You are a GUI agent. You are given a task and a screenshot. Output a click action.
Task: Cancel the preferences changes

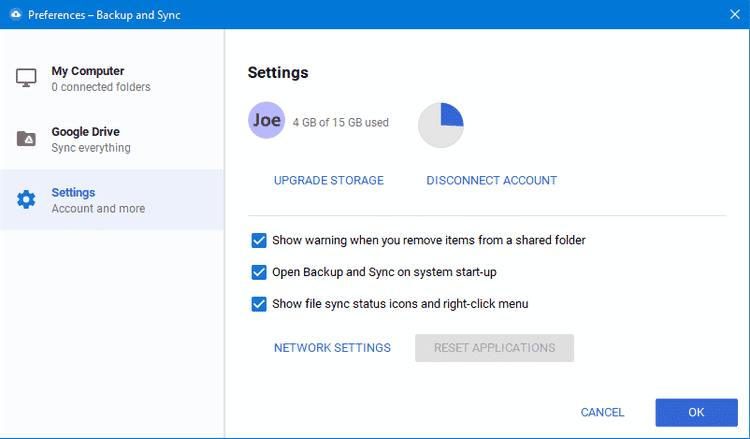pyautogui.click(x=602, y=412)
